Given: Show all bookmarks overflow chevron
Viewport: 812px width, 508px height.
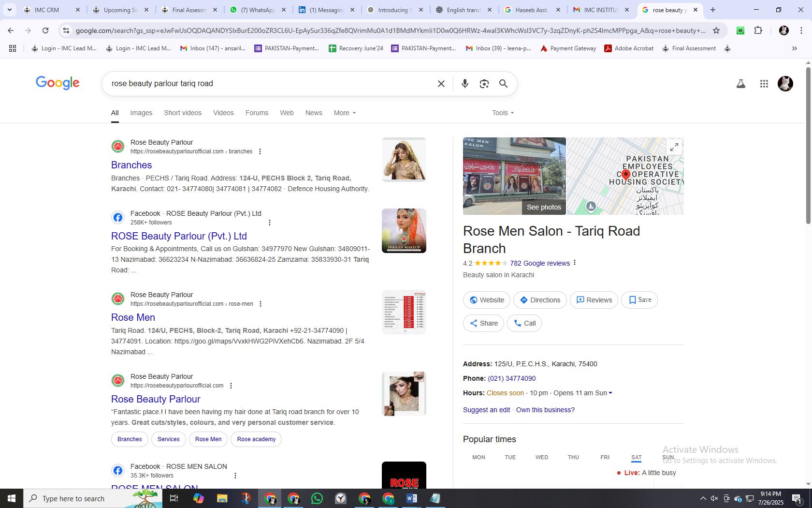Looking at the screenshot, I should tap(794, 48).
